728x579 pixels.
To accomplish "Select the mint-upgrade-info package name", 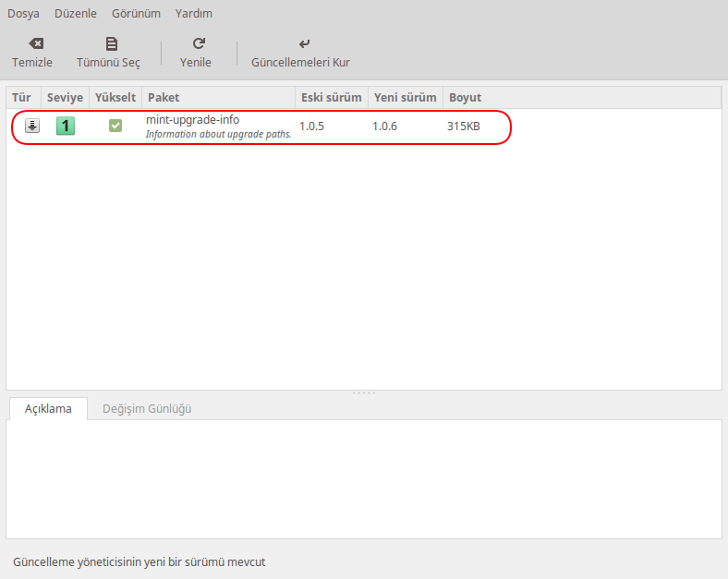I will pyautogui.click(x=193, y=120).
